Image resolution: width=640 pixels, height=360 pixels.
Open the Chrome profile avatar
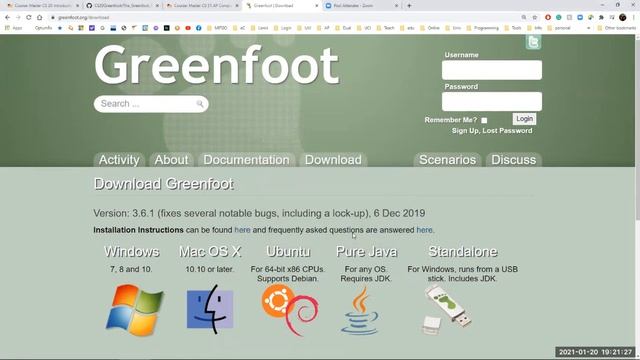pyautogui.click(x=622, y=18)
